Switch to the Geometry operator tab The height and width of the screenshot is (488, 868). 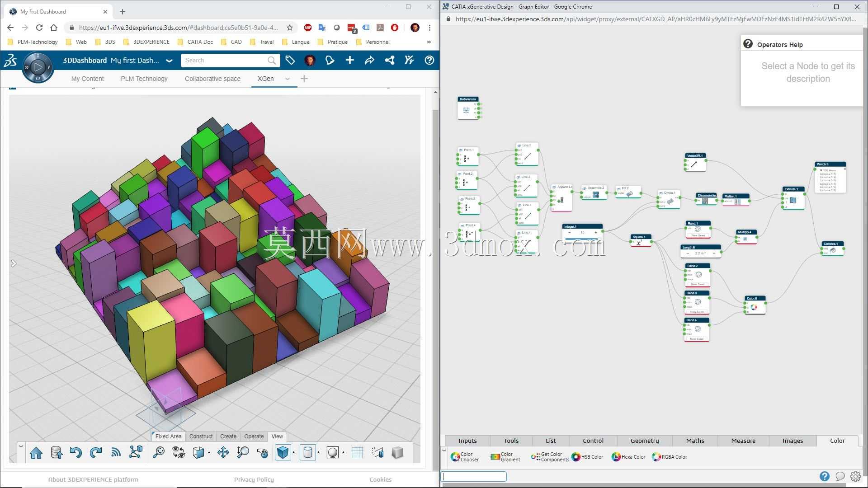click(645, 441)
